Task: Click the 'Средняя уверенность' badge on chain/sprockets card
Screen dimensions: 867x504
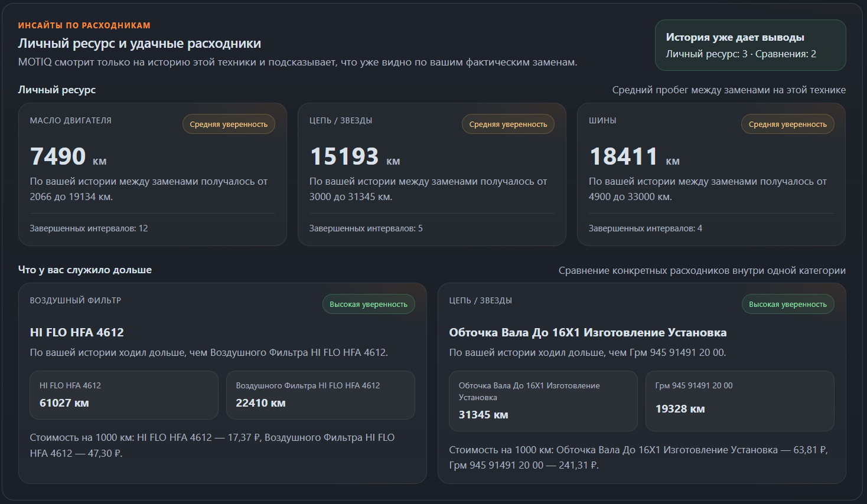Action: [x=508, y=124]
